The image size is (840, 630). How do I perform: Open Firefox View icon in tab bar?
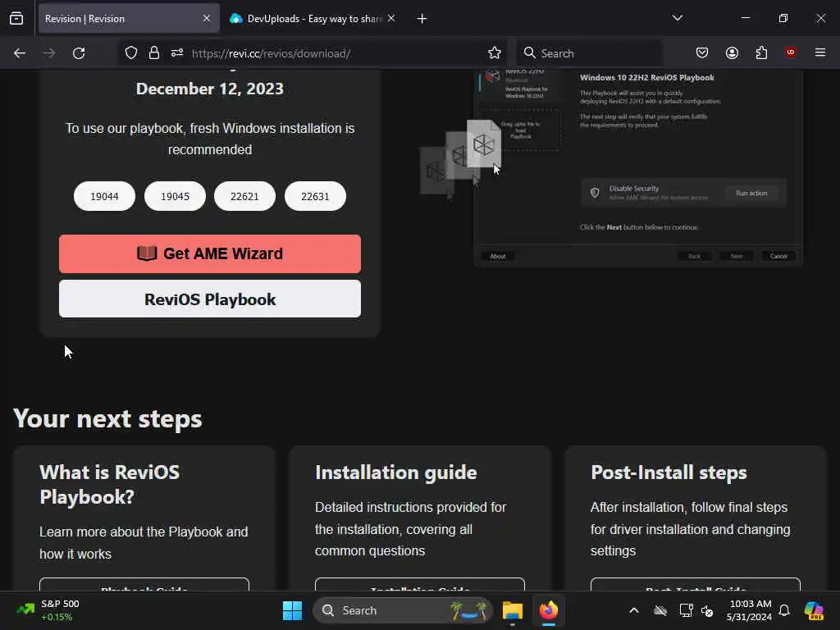[x=16, y=19]
